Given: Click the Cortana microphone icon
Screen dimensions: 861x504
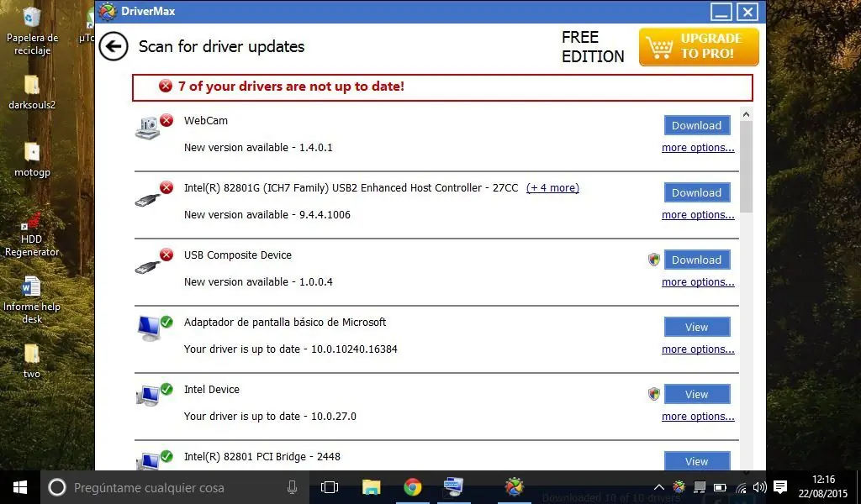Looking at the screenshot, I should tap(292, 487).
